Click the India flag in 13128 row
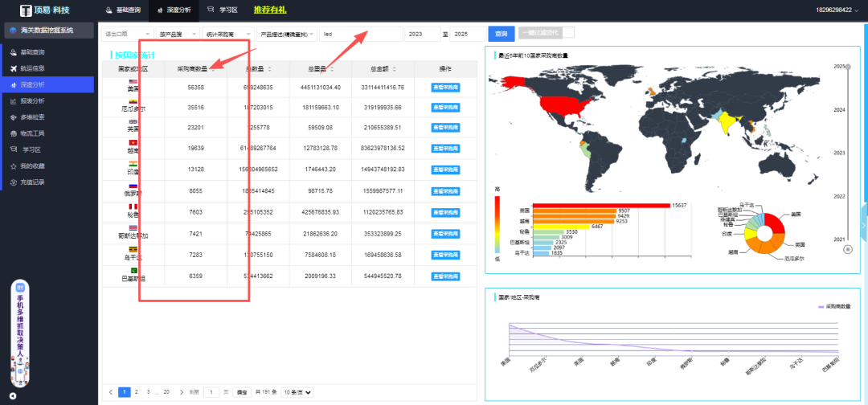 pos(133,164)
